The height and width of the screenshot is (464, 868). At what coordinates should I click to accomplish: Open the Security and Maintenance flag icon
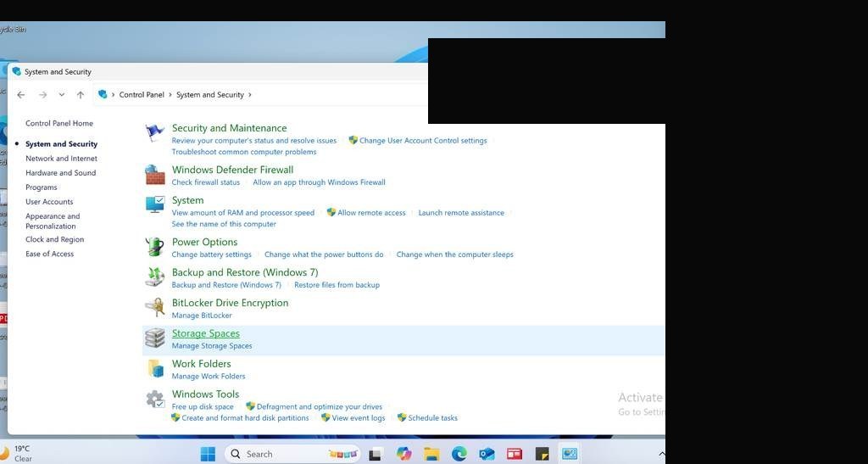pyautogui.click(x=154, y=133)
